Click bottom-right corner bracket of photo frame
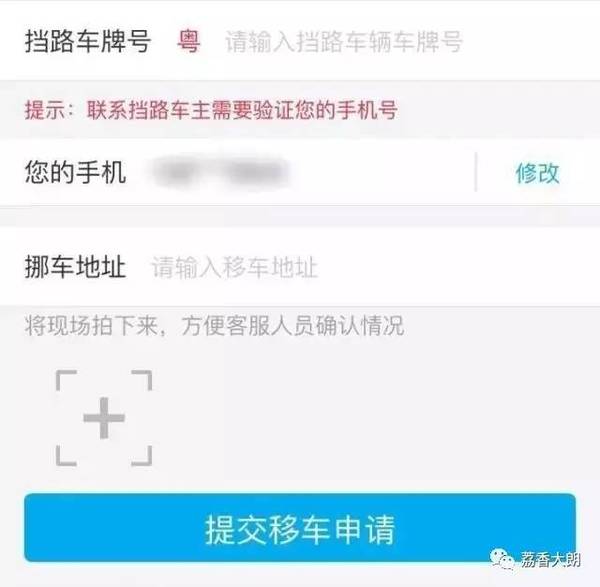The image size is (600, 587). [x=142, y=456]
